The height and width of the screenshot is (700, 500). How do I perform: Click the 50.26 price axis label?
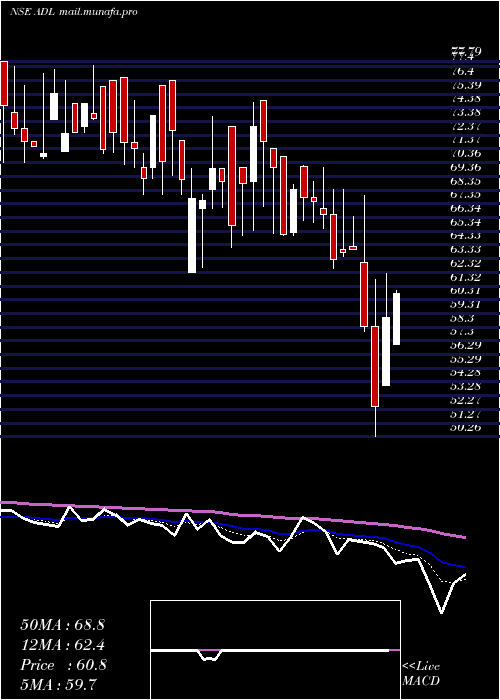(465, 428)
